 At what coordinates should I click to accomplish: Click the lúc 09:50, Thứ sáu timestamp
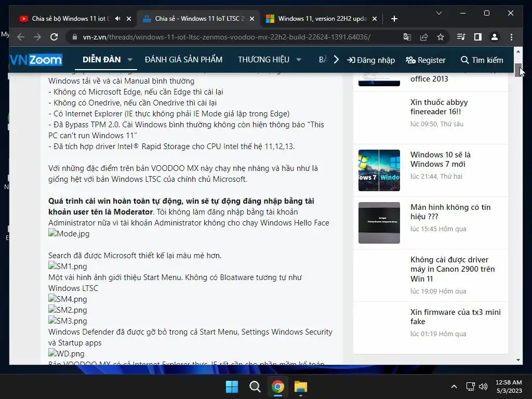pyautogui.click(x=436, y=124)
